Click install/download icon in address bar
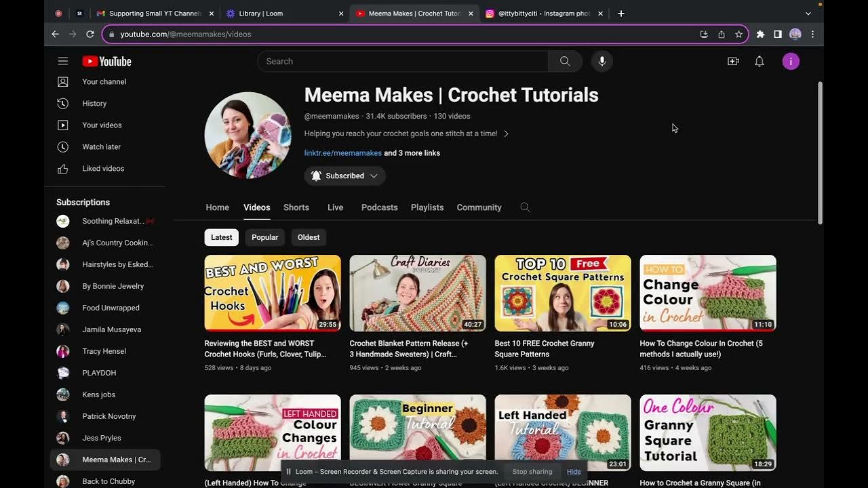Image resolution: width=868 pixels, height=488 pixels. click(x=704, y=34)
